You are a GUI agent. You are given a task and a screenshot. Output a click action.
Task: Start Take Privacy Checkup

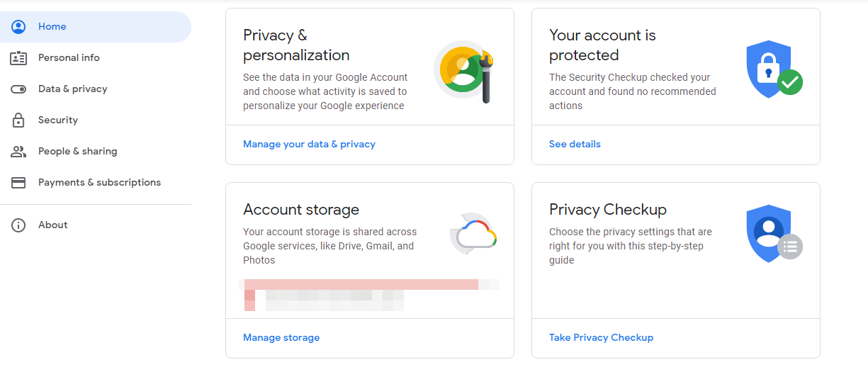[601, 338]
